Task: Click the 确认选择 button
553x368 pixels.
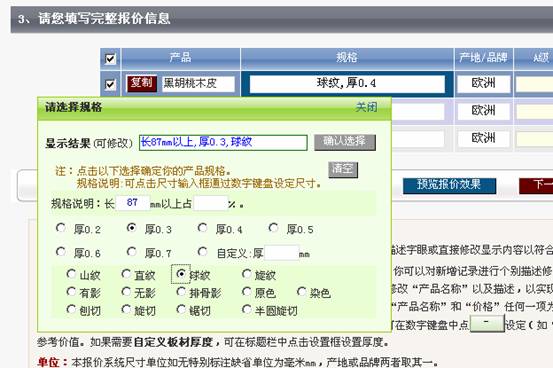Action: point(345,142)
